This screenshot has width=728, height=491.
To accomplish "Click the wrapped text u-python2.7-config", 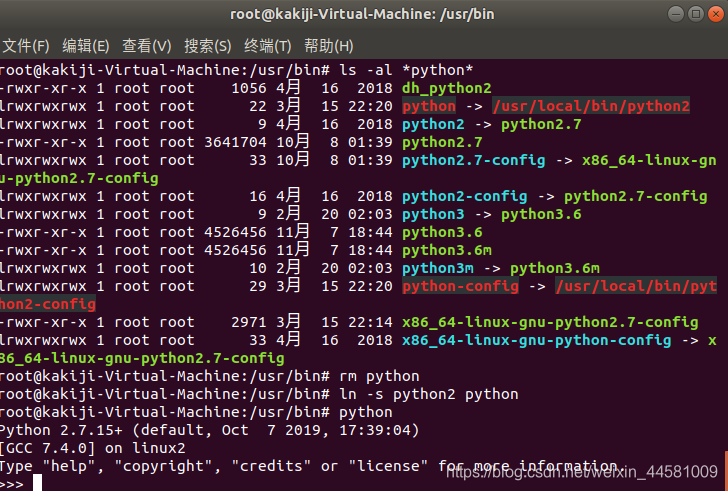I will (79, 179).
